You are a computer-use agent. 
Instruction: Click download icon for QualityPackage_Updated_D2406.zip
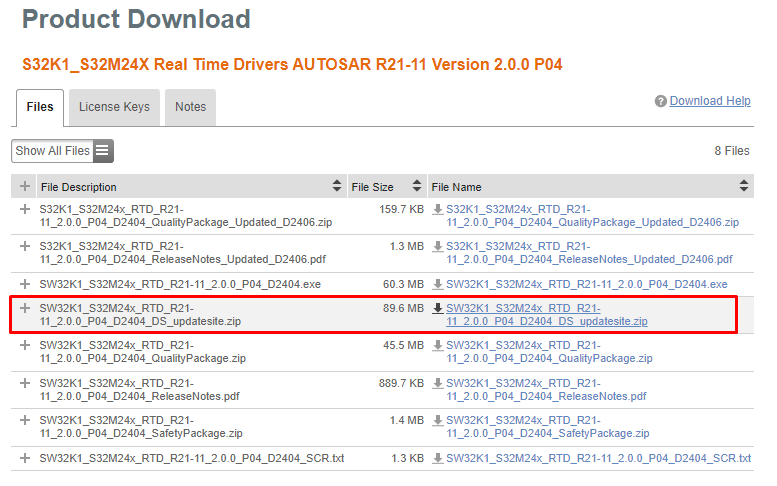tap(438, 209)
